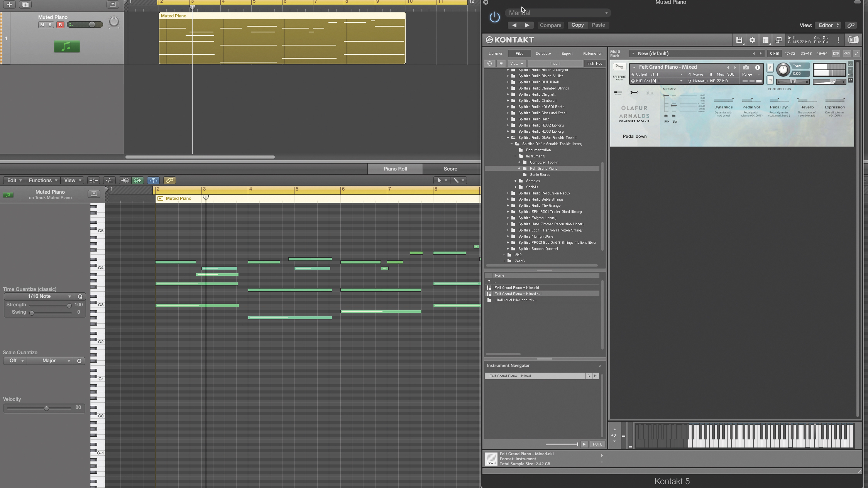Screen dimensions: 868x488
Task: Open Kontakt workspace layout menu
Action: point(765,40)
